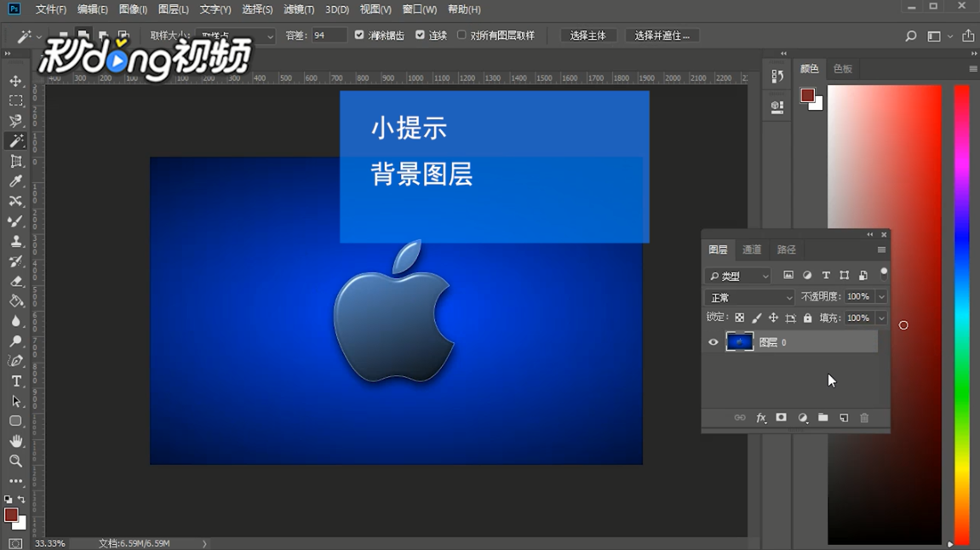Select the Pen tool
980x550 pixels.
pyautogui.click(x=15, y=361)
